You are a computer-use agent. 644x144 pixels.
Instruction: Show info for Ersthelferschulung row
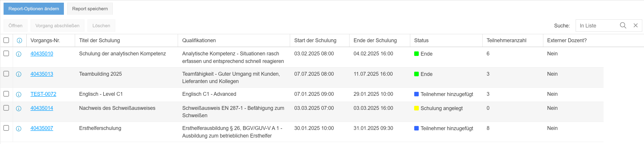tap(19, 129)
